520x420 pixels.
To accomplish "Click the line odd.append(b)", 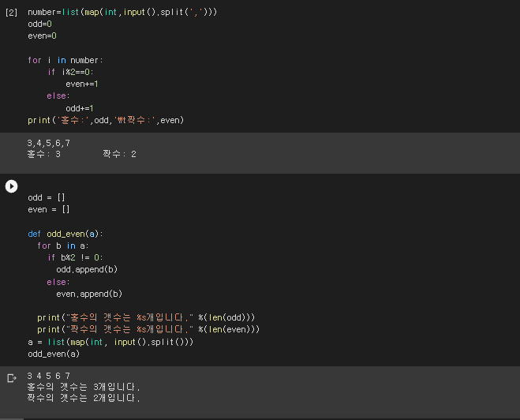I will tap(87, 269).
